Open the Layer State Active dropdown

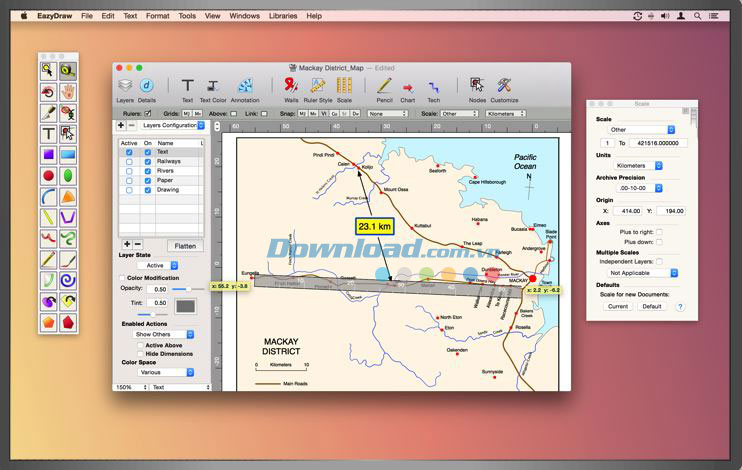click(x=162, y=265)
